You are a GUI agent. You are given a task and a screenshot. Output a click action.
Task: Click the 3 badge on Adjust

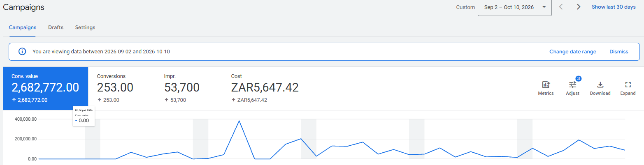coord(578,78)
